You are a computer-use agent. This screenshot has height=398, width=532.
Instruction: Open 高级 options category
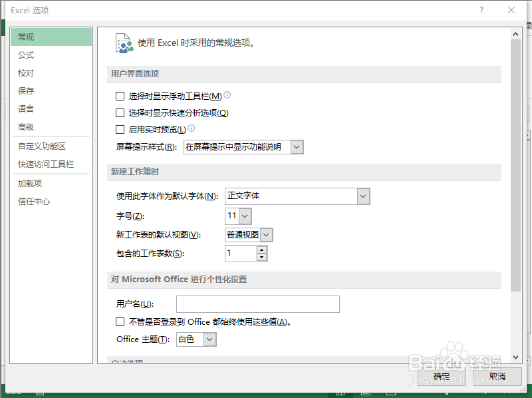point(51,126)
